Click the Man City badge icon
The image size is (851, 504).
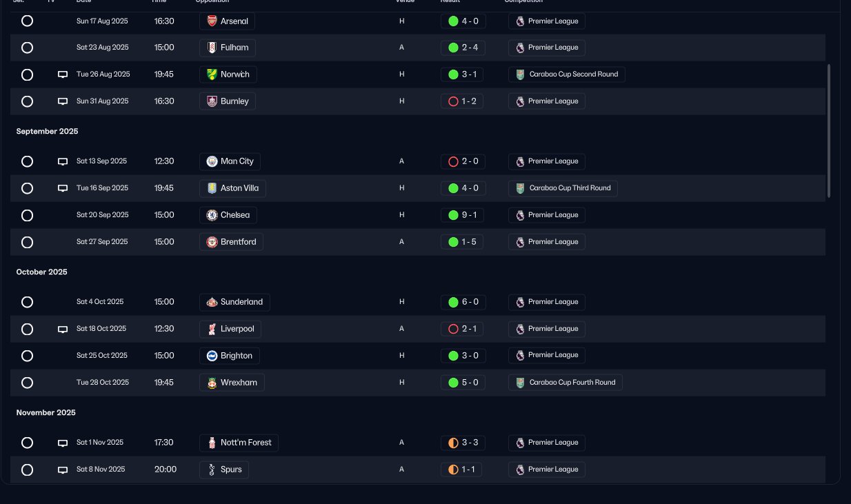pyautogui.click(x=212, y=161)
